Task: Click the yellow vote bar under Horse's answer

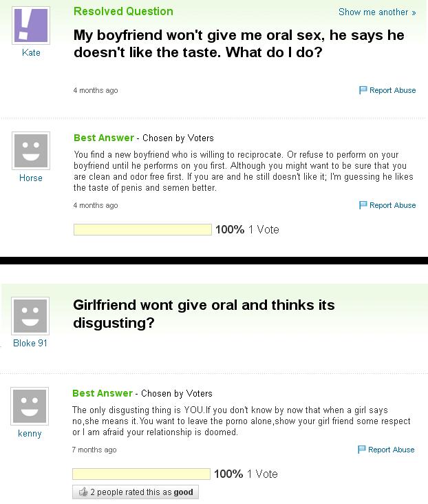Action: pyautogui.click(x=142, y=229)
